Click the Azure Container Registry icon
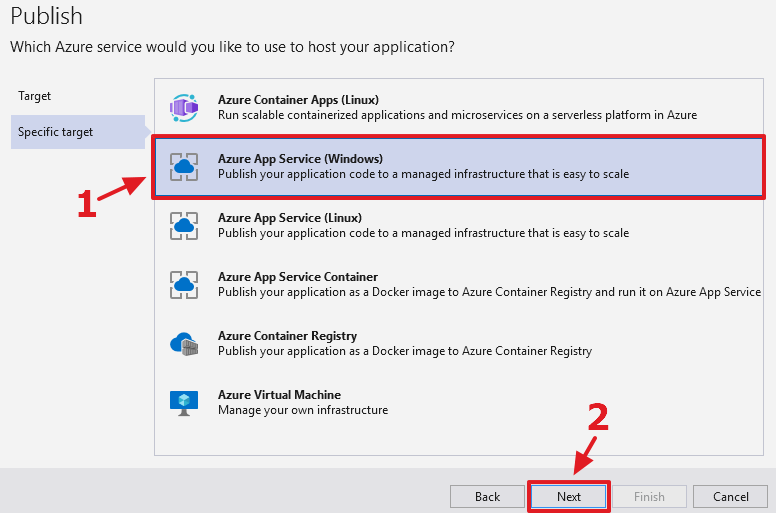The image size is (776, 513). pyautogui.click(x=184, y=343)
